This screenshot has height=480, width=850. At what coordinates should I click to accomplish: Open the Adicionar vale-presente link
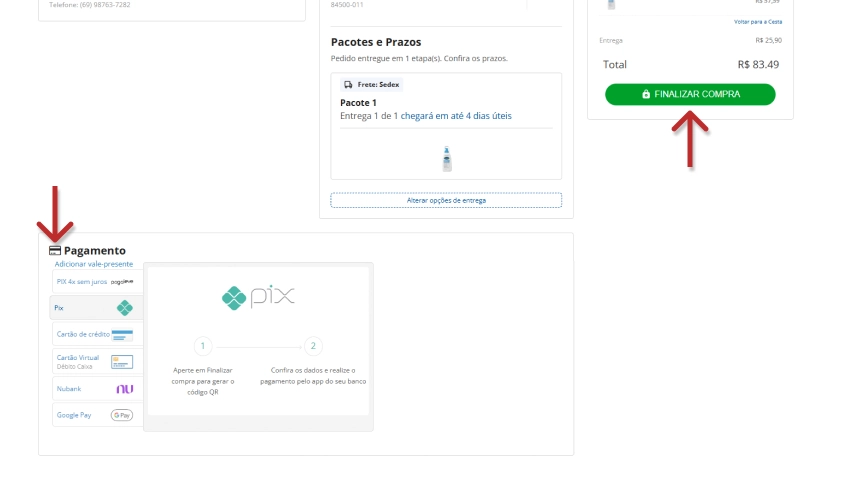(x=94, y=264)
